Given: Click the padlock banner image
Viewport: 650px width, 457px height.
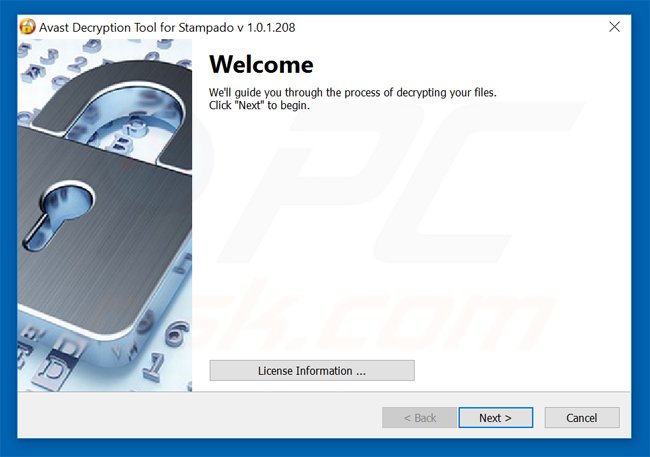Looking at the screenshot, I should tap(105, 215).
